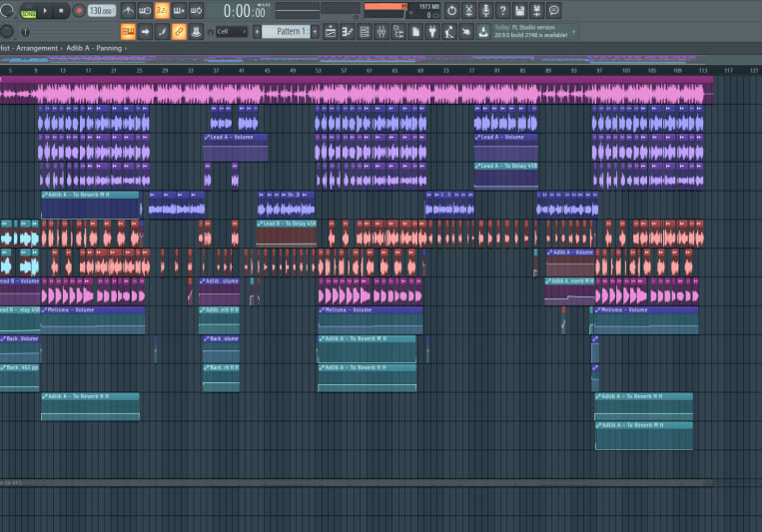Toggle wait for input to start playing
This screenshot has height=532, width=762.
click(145, 10)
